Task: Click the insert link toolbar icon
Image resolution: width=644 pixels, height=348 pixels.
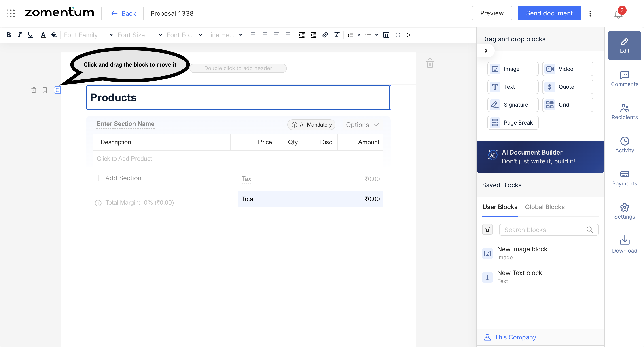Action: click(325, 35)
